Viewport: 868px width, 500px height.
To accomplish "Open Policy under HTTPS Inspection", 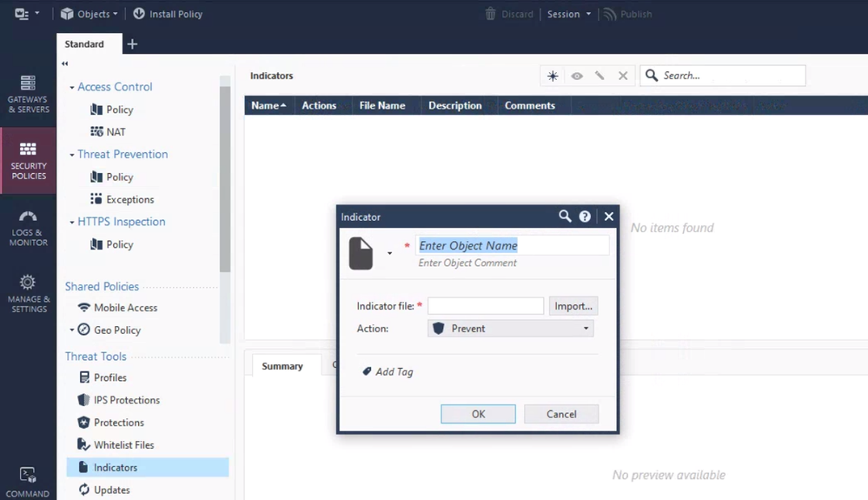I will point(112,244).
